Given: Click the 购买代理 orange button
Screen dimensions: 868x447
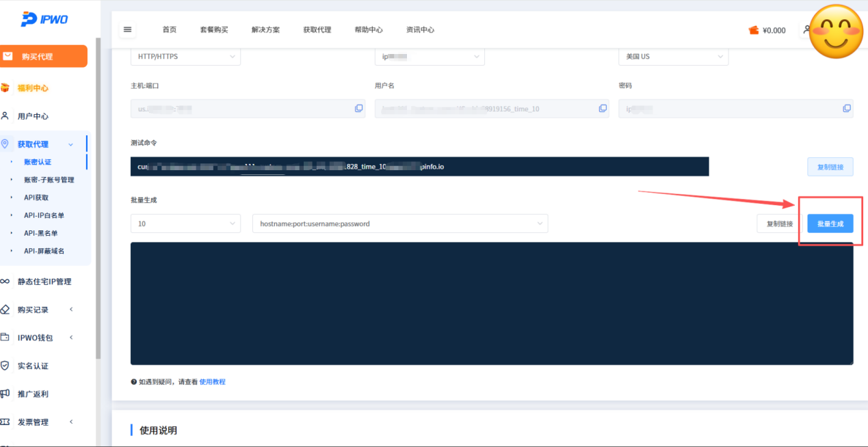Looking at the screenshot, I should (x=44, y=56).
